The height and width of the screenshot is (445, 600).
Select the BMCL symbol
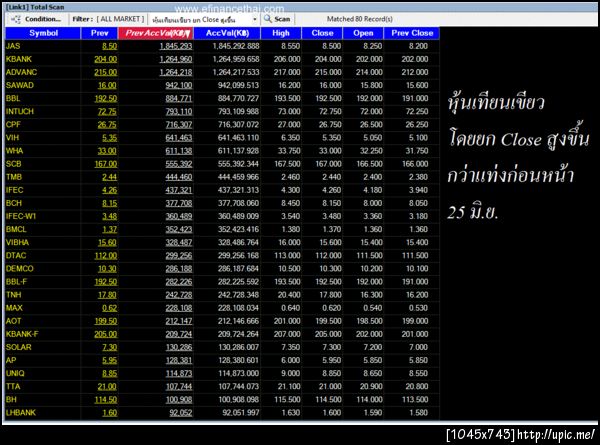[16, 229]
